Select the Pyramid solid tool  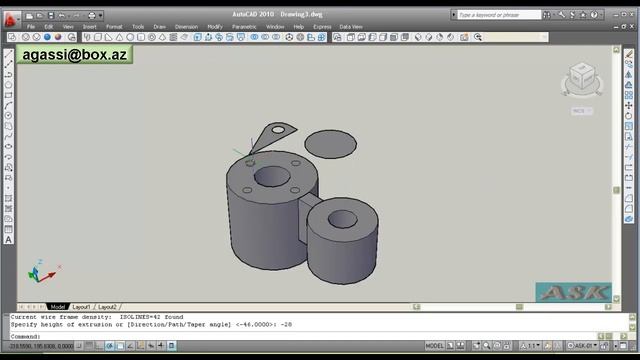[x=162, y=37]
